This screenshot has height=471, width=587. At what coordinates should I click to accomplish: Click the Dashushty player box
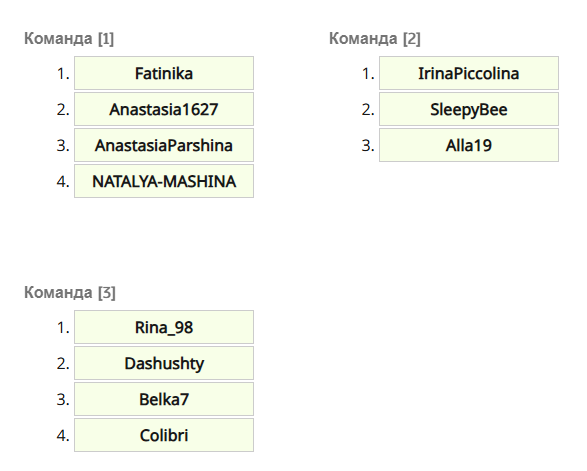click(164, 363)
